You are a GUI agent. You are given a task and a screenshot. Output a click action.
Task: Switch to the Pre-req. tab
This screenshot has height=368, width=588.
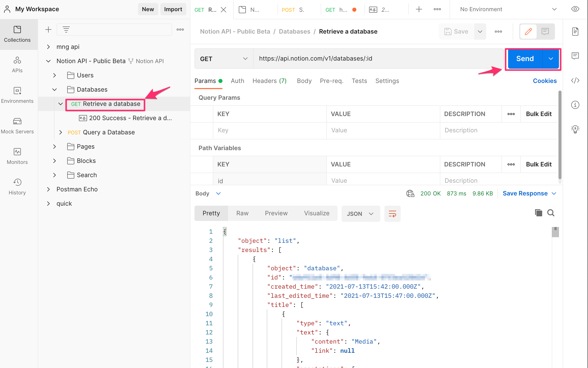click(x=332, y=81)
